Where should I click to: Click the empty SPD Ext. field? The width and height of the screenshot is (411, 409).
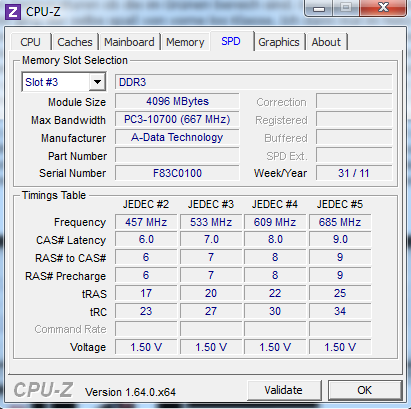tap(354, 155)
